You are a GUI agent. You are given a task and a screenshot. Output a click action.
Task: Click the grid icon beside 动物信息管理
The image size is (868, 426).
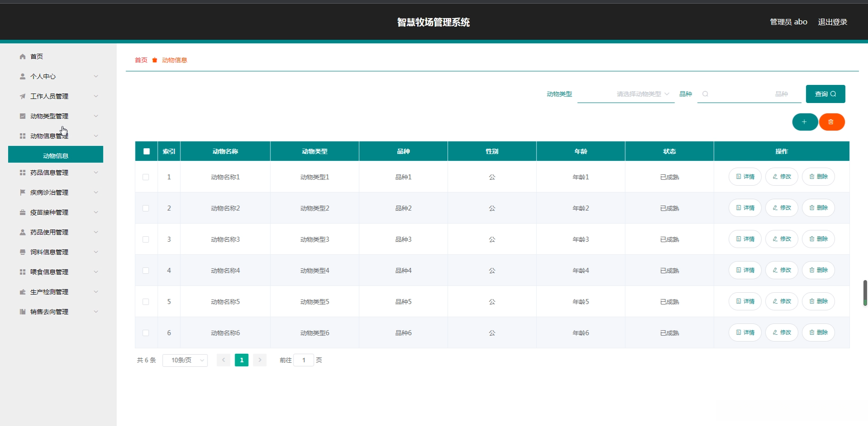(23, 136)
